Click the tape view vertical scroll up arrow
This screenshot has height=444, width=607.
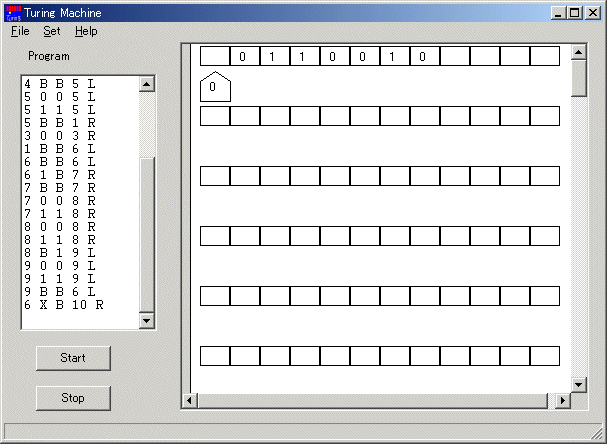coord(579,52)
